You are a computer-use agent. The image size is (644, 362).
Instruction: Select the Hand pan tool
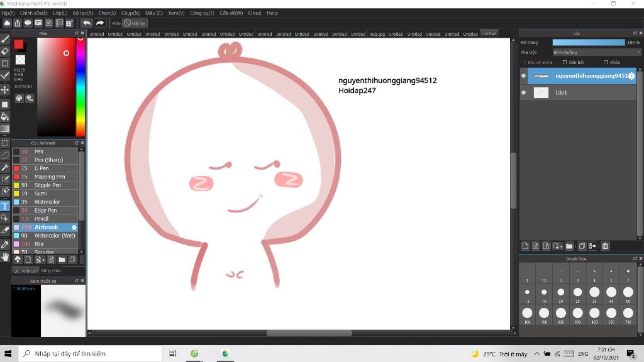click(x=5, y=257)
